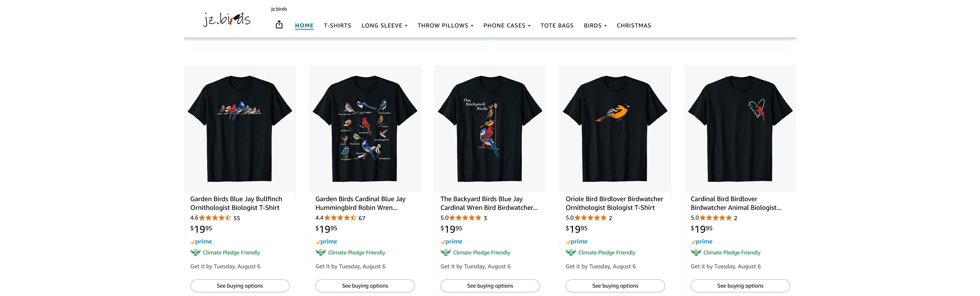This screenshot has height=296, width=980.
Task: Click the Climate Pledge Friendly badge on first product
Action: [225, 252]
